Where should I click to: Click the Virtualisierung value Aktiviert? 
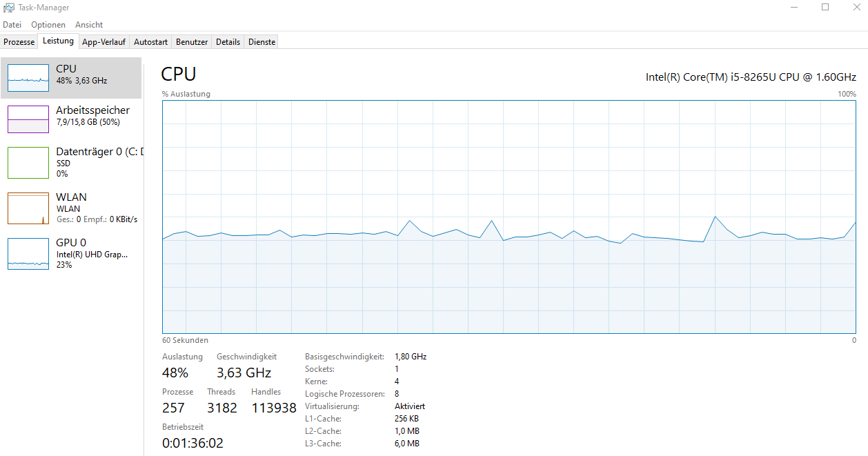pyautogui.click(x=410, y=406)
